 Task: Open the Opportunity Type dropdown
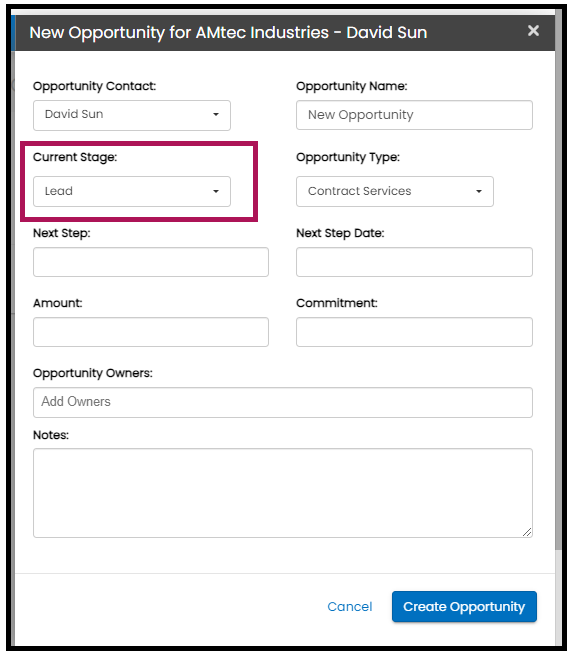point(395,191)
